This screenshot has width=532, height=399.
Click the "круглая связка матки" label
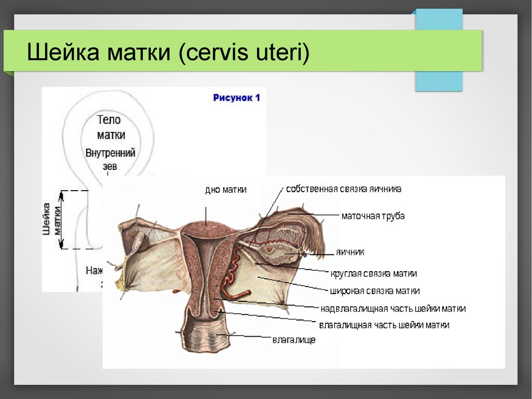pos(374,273)
